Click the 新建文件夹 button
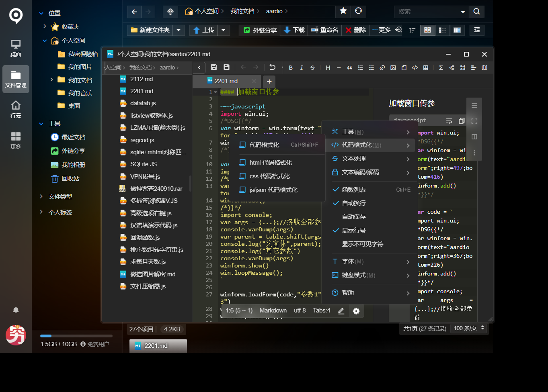Image resolution: width=548 pixels, height=392 pixels. [x=150, y=30]
